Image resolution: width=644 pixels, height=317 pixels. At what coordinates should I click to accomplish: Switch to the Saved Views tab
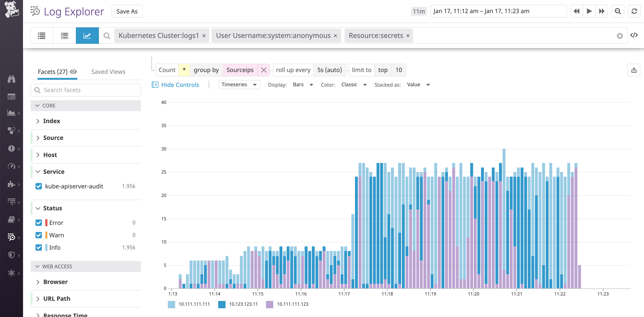point(108,72)
